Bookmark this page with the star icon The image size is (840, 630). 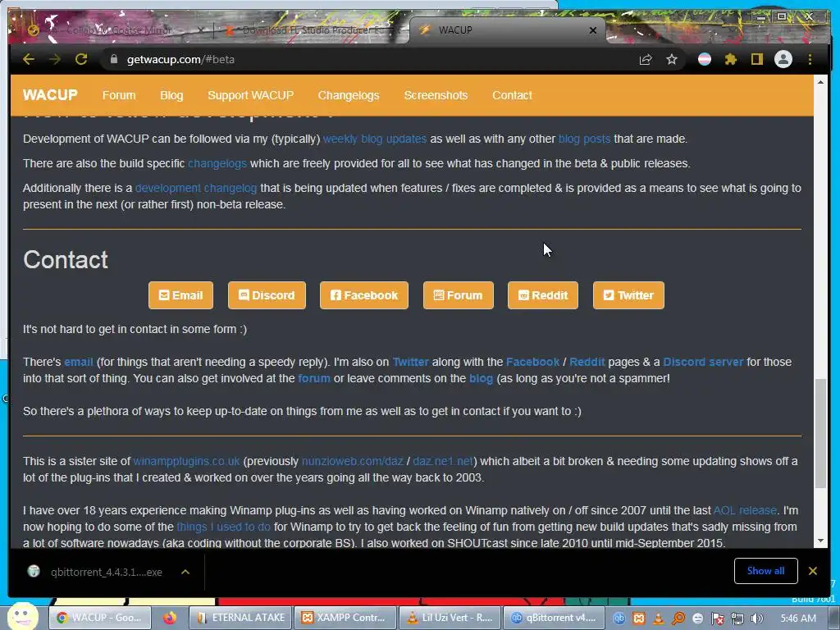[x=672, y=59]
